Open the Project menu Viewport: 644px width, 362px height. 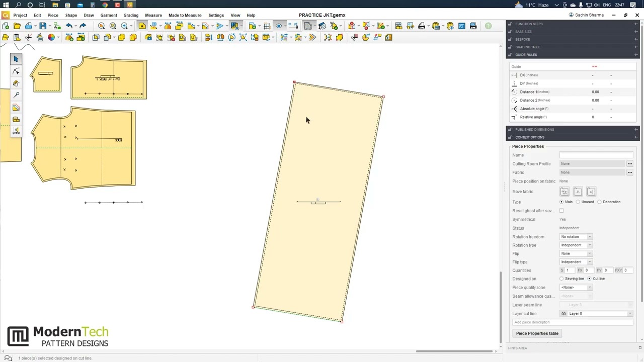tap(20, 15)
